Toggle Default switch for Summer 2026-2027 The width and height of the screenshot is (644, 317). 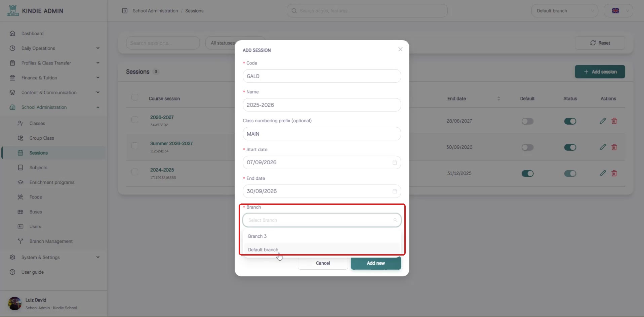(527, 147)
